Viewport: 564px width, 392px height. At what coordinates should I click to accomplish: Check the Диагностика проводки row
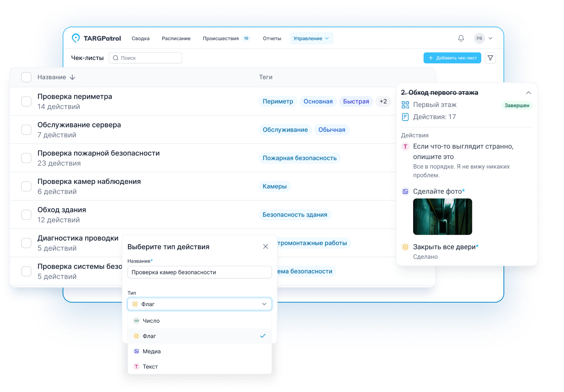26,243
